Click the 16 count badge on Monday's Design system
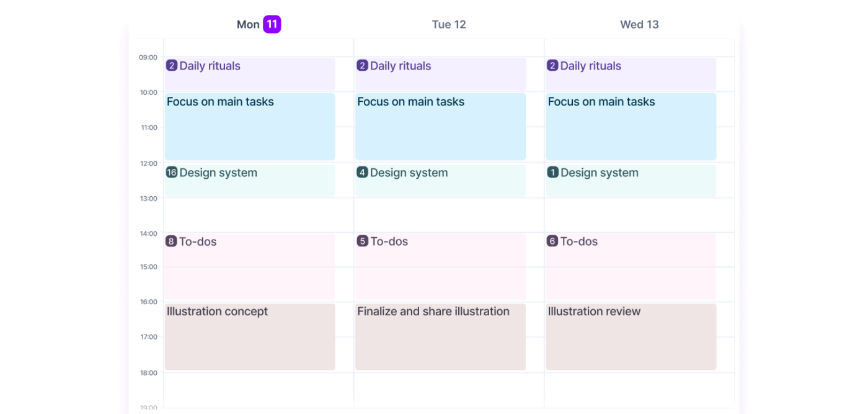This screenshot has height=414, width=868. 172,173
